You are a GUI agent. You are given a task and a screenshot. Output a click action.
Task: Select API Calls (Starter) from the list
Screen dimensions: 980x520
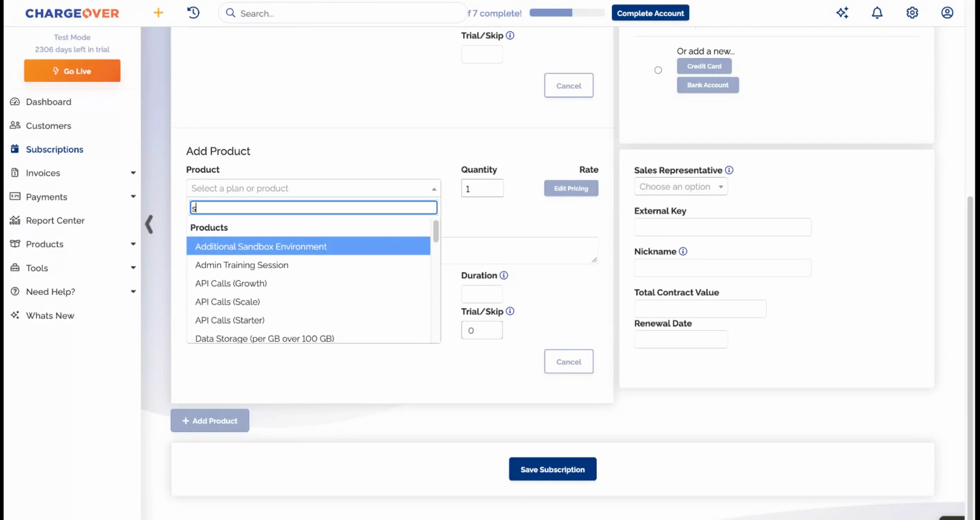pyautogui.click(x=308, y=320)
